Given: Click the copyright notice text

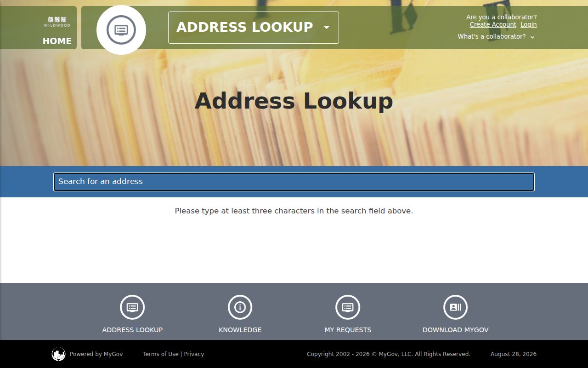Looking at the screenshot, I should 389,354.
